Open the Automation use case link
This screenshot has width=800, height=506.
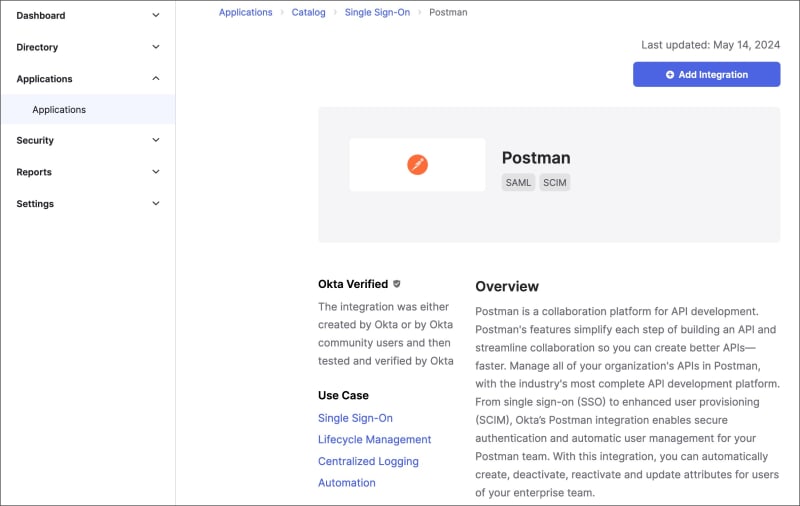coord(346,483)
